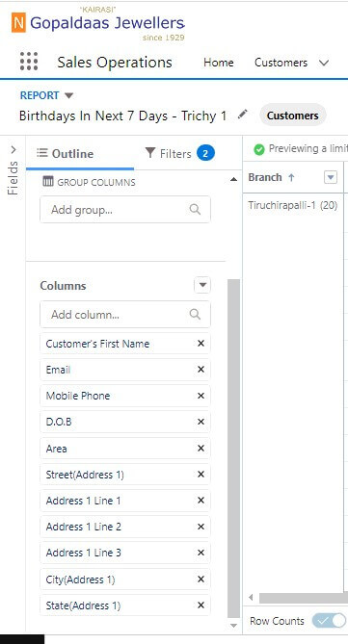This screenshot has width=348, height=644.
Task: Select the State(Address 1) column item
Action: pos(125,605)
